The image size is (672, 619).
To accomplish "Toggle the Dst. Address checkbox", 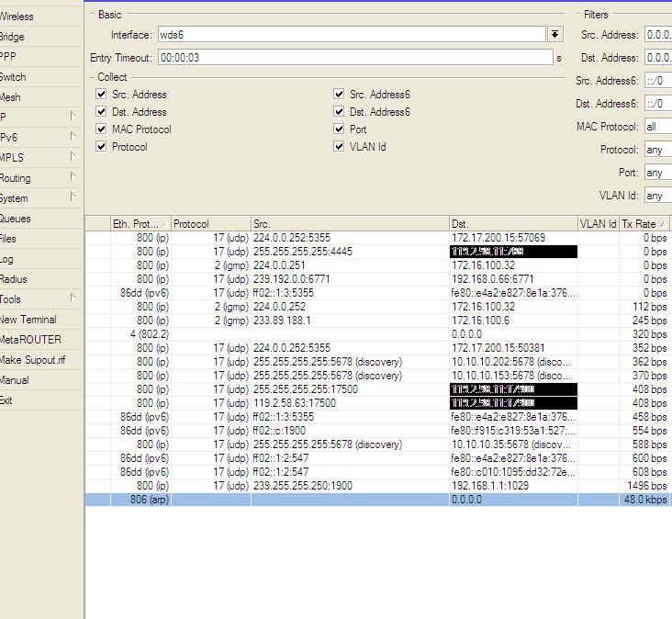I will coord(101,111).
